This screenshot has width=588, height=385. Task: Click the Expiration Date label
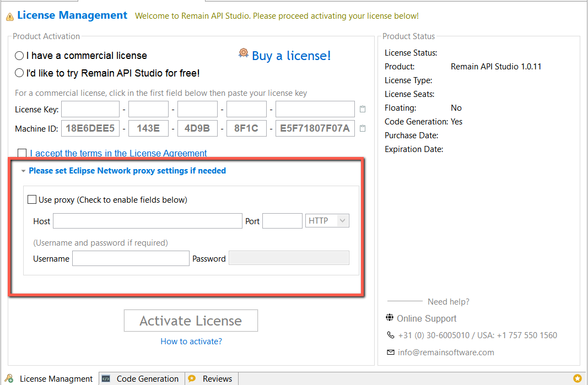[414, 149]
